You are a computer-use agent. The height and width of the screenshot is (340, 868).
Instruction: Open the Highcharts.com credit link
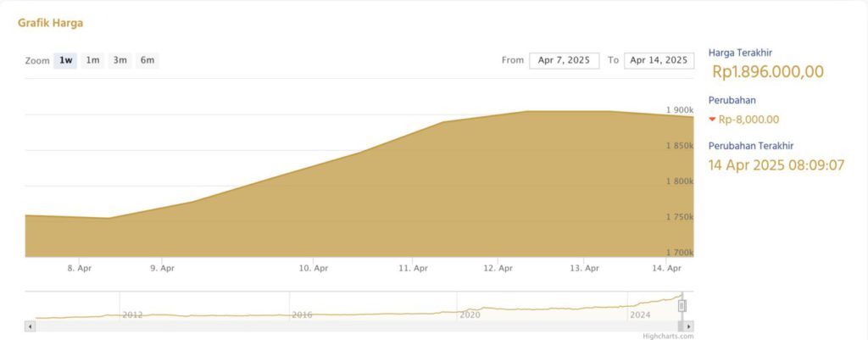click(x=668, y=336)
